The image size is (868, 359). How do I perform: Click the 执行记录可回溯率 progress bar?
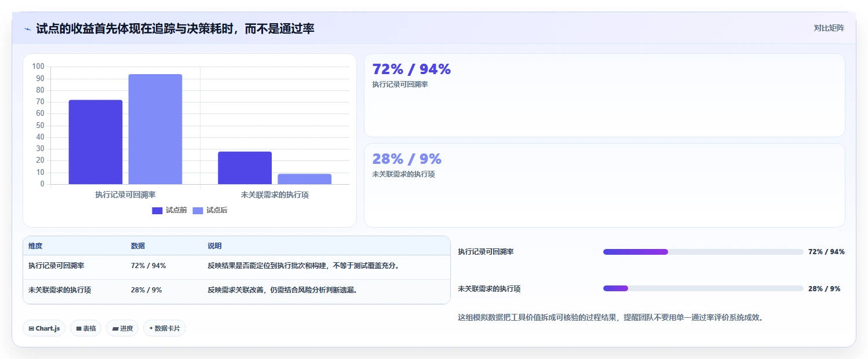point(703,252)
